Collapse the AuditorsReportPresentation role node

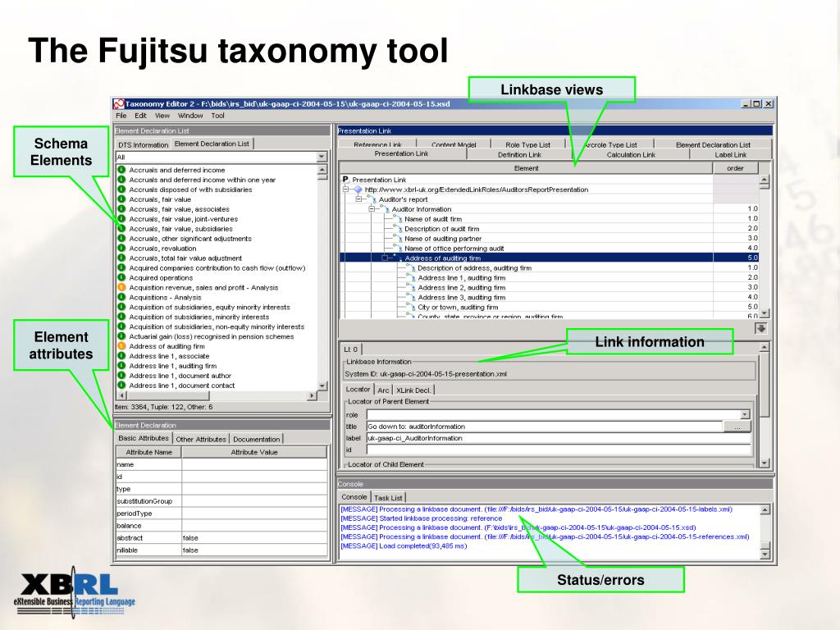346,189
